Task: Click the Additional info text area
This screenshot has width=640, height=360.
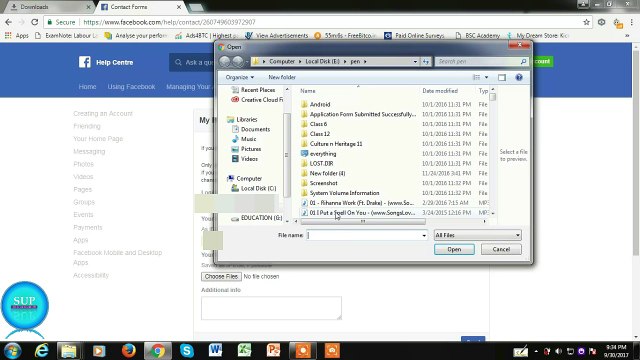Action: click(x=271, y=308)
